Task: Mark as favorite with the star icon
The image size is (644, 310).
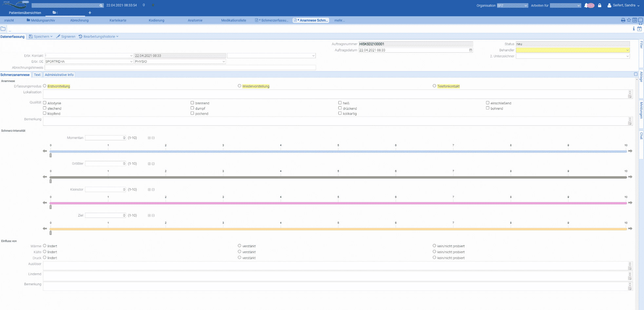Action: [x=629, y=20]
